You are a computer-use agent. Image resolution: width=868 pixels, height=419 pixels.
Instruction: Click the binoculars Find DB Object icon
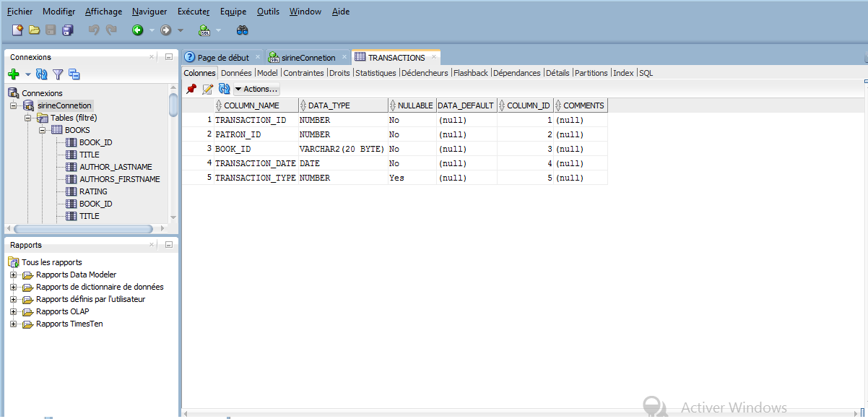(x=243, y=30)
